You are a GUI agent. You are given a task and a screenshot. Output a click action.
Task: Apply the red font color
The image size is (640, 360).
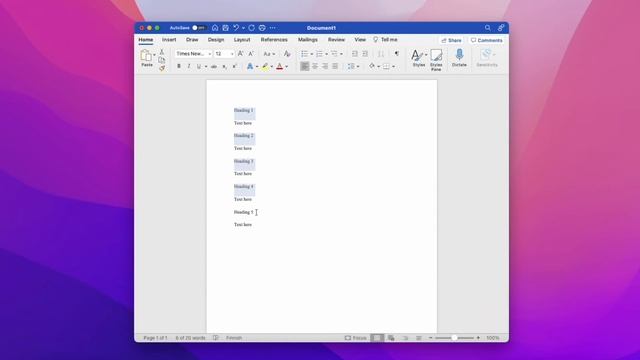coord(280,66)
